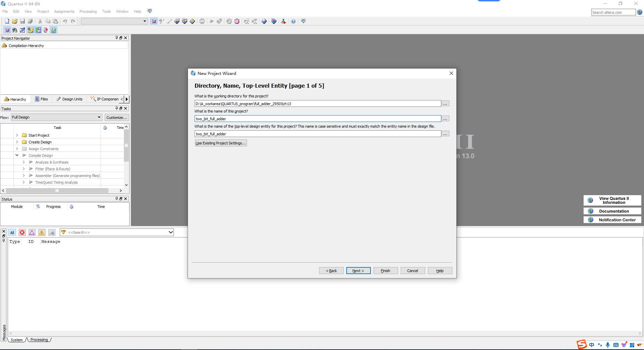Toggle the yellow warning message filter
The height and width of the screenshot is (350, 644).
42,232
